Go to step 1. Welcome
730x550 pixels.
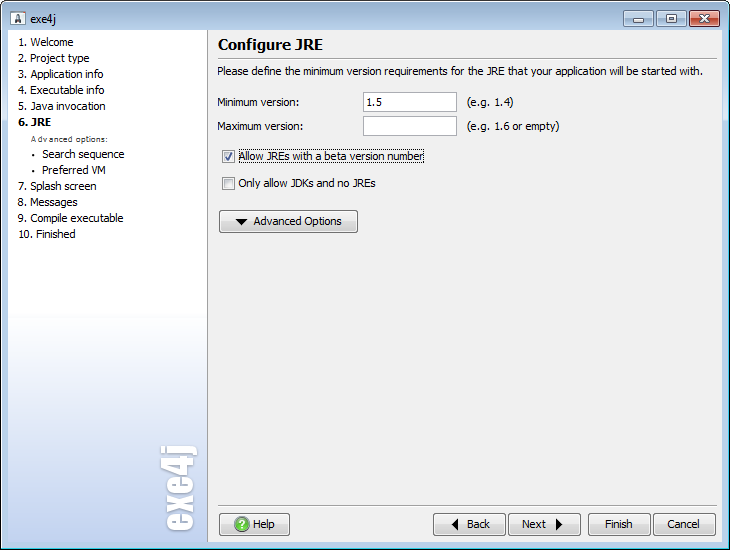pyautogui.click(x=46, y=42)
